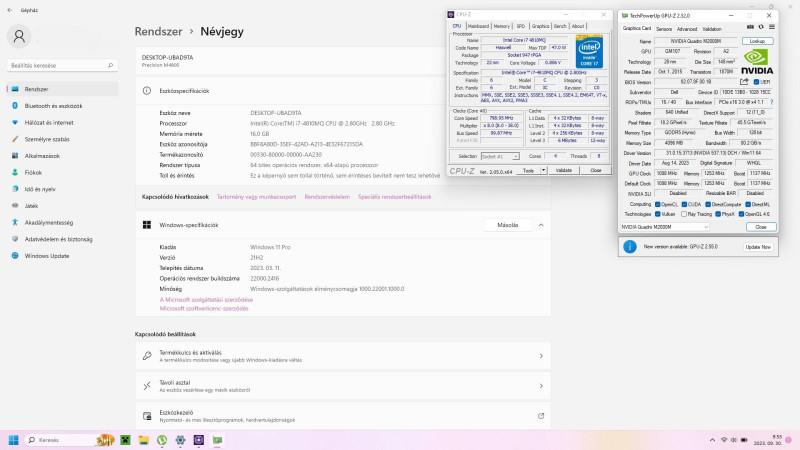Toggle the OpenCL checkbox

click(x=658, y=204)
